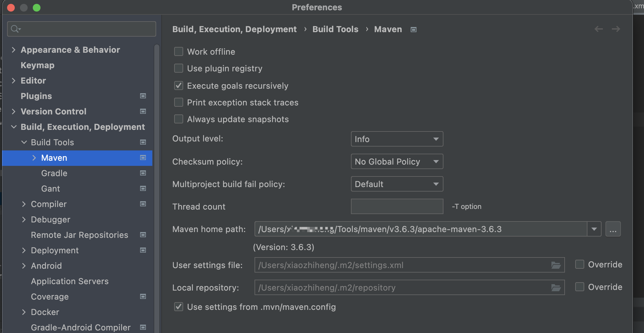Screen dimensions: 644x333
Task: Click the project-level icon next to Gradle-Android Compiler
Action: [x=143, y=327]
